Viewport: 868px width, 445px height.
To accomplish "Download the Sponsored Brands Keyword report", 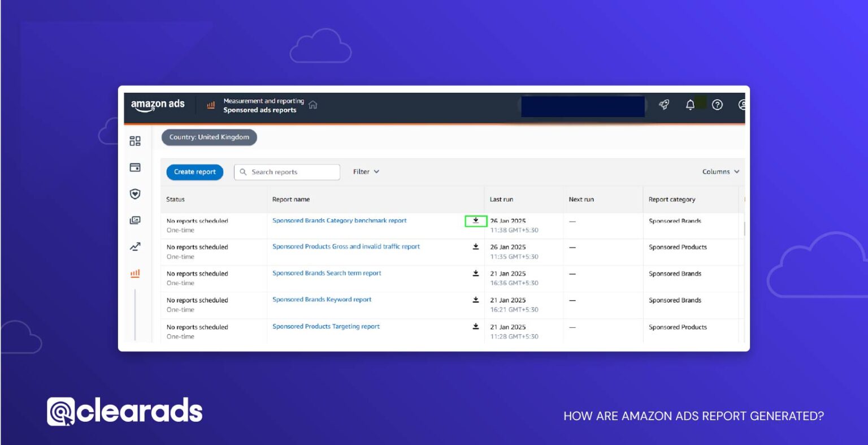I will pos(476,300).
